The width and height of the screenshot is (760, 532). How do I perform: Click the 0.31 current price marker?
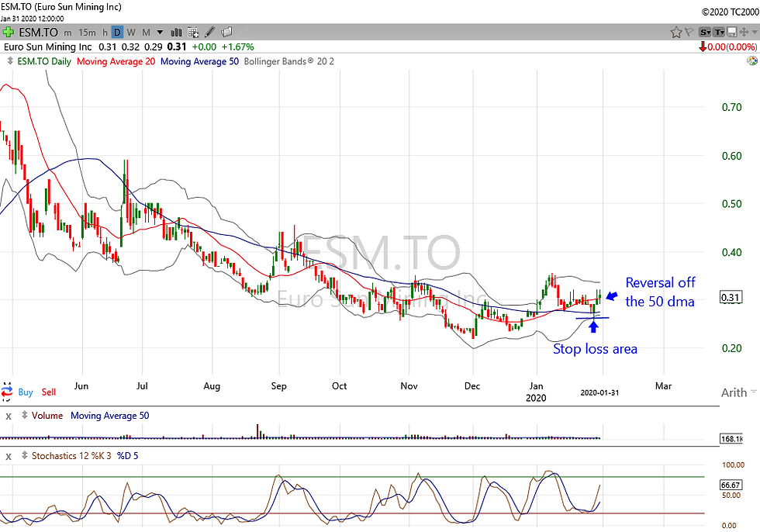tap(731, 297)
